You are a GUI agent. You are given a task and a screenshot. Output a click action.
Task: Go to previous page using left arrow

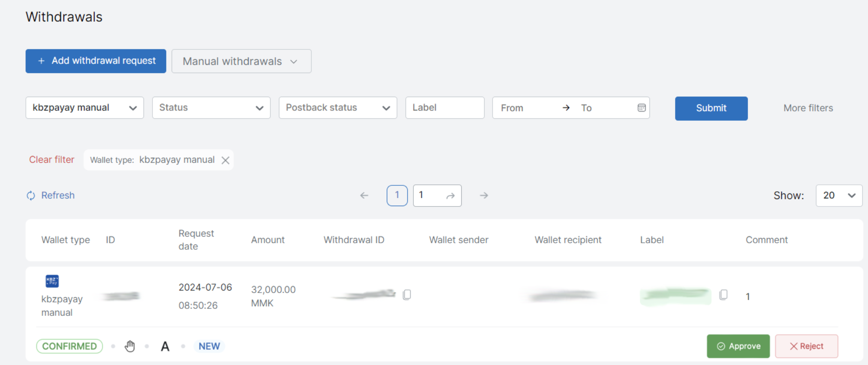pos(364,196)
